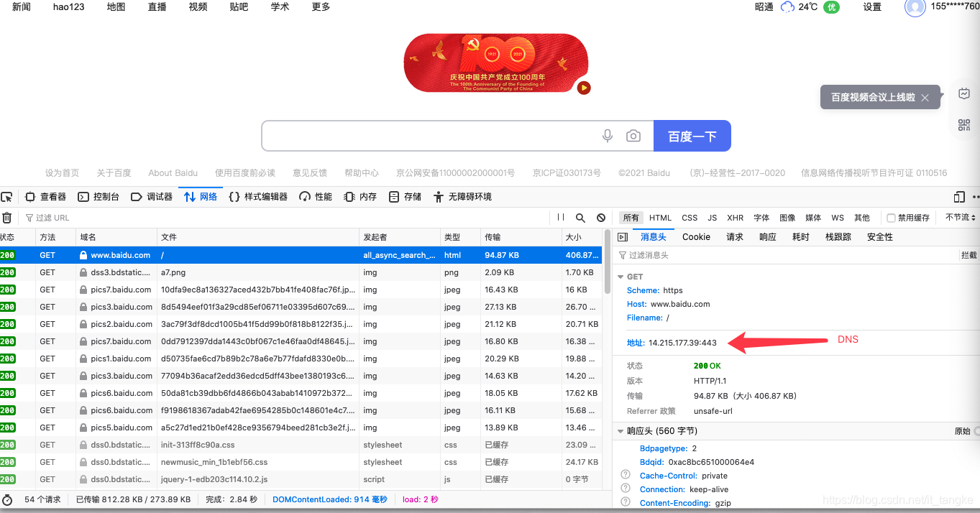Toggle the HTML filter button
The image size is (980, 513).
click(x=660, y=218)
